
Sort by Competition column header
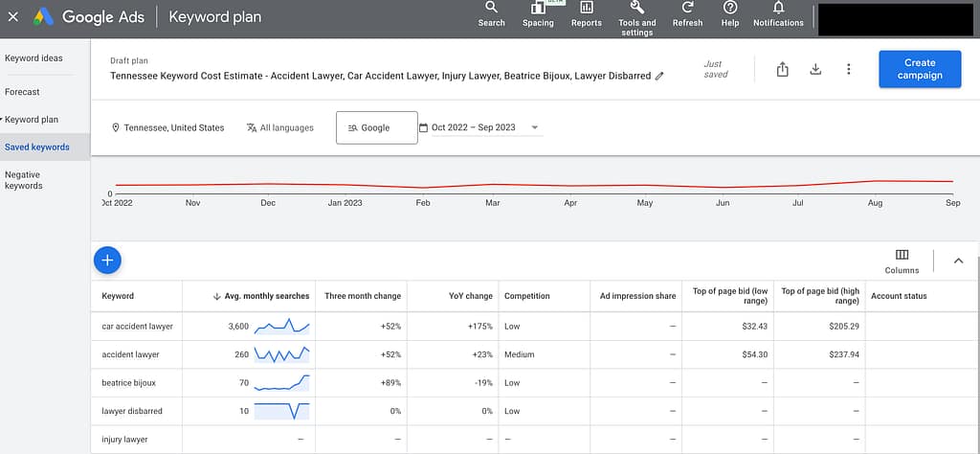click(x=527, y=296)
